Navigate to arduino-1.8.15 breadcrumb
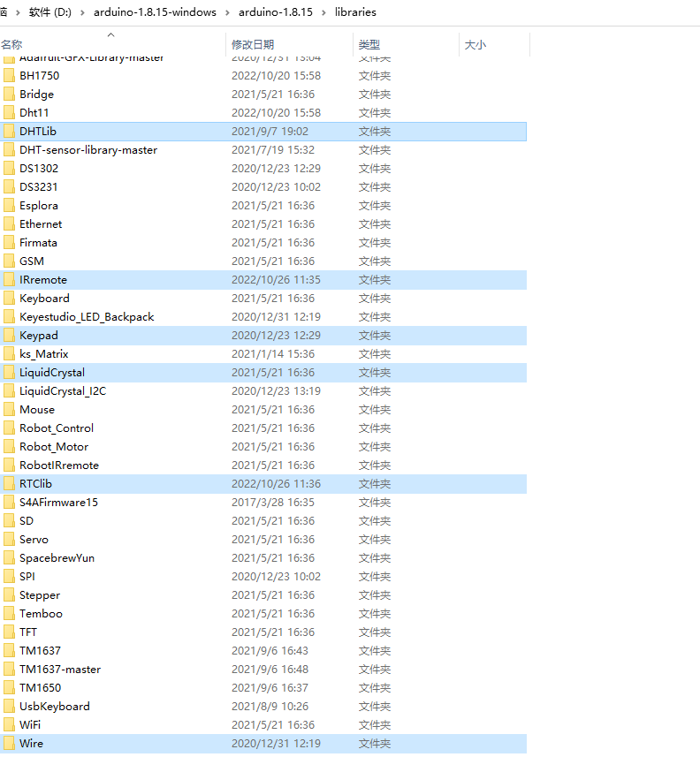The height and width of the screenshot is (757, 700). coord(276,12)
